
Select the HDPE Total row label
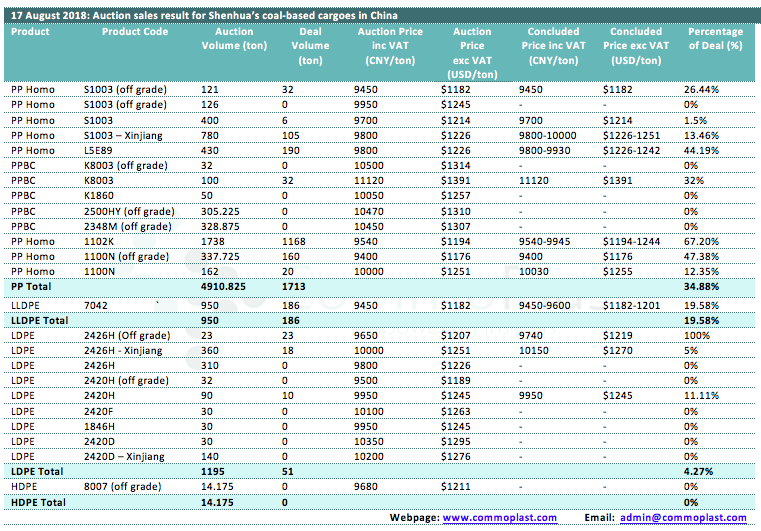[x=37, y=502]
